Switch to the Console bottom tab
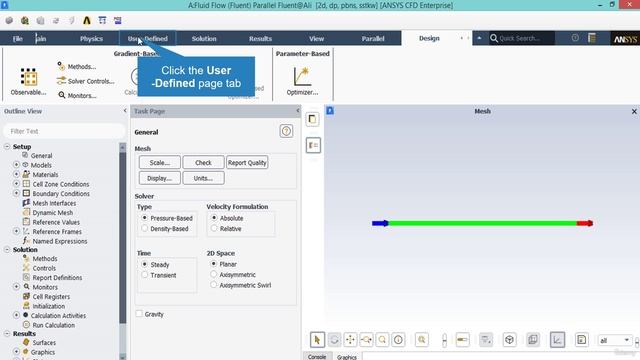The width and height of the screenshot is (640, 360). click(317, 356)
